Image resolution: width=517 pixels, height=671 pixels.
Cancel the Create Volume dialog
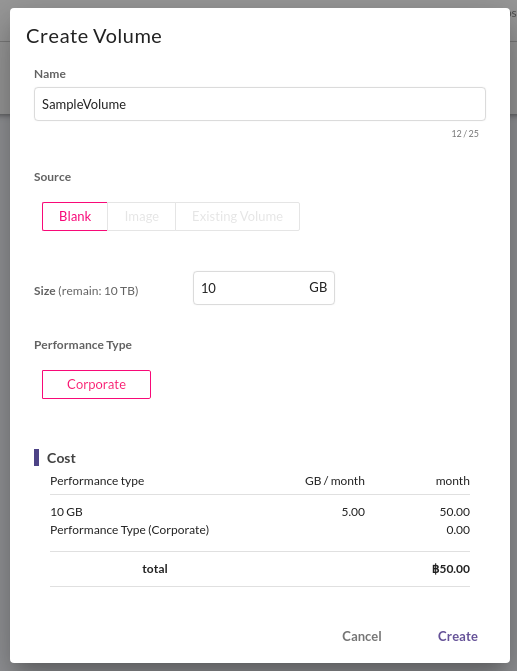click(x=362, y=636)
